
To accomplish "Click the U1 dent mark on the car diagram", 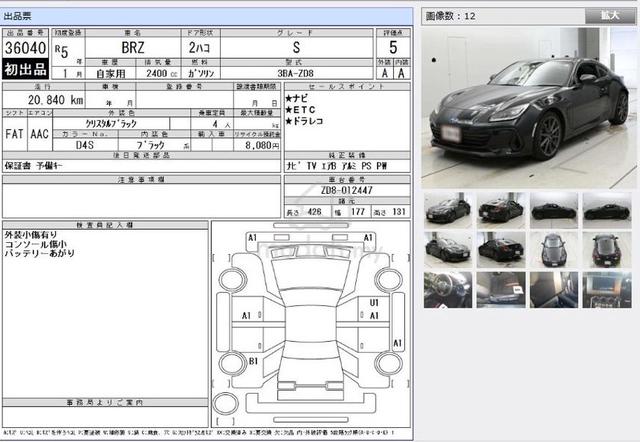I will pos(374,303).
